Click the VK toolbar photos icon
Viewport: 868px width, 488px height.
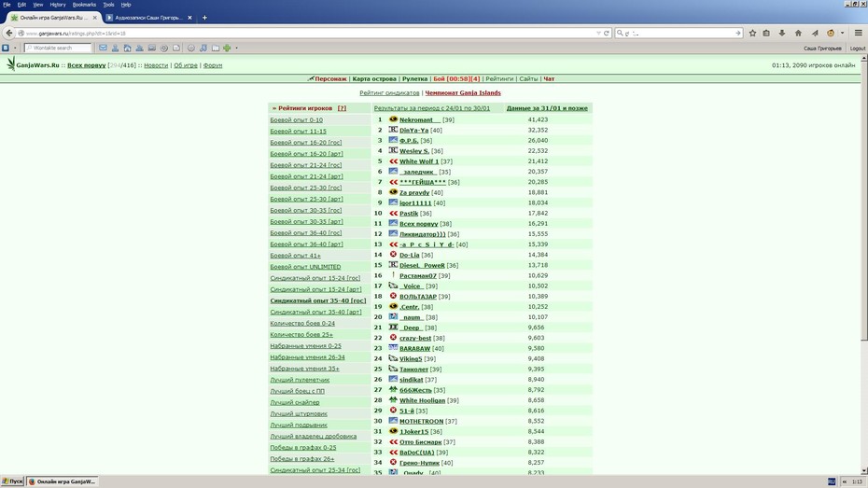pyautogui.click(x=152, y=49)
